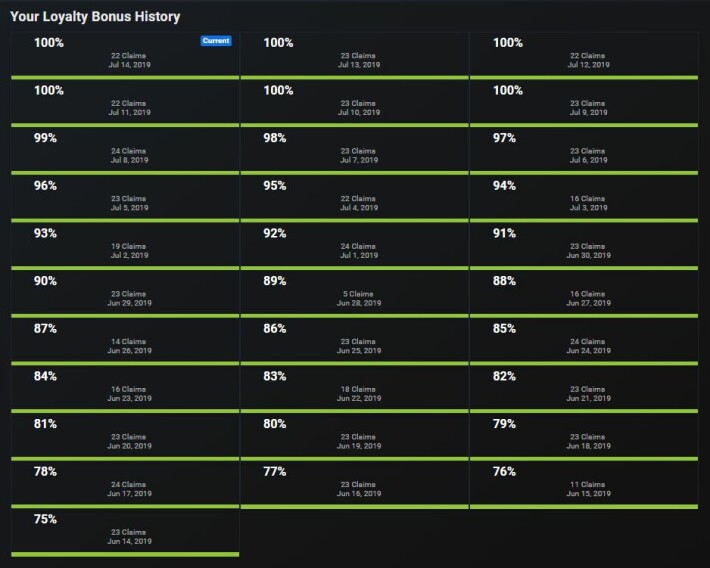The image size is (710, 568).
Task: Select the Jul 12, 2019 history card
Action: (584, 56)
